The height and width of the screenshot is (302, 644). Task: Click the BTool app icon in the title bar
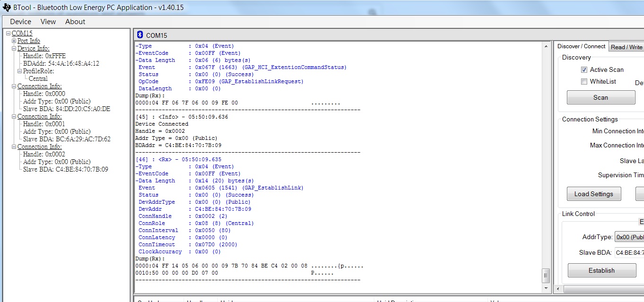click(7, 7)
